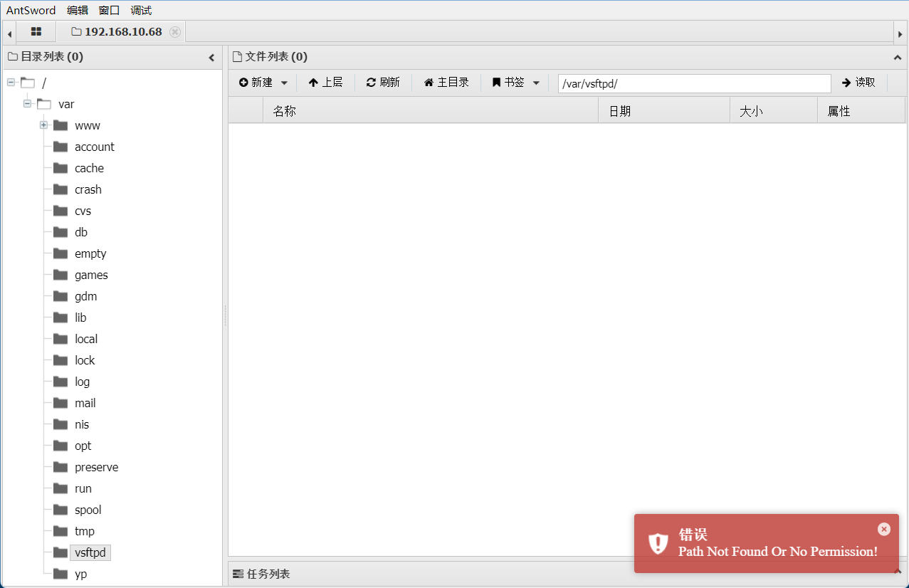The image size is (909, 588).
Task: Click the log folder icon
Action: pyautogui.click(x=61, y=382)
